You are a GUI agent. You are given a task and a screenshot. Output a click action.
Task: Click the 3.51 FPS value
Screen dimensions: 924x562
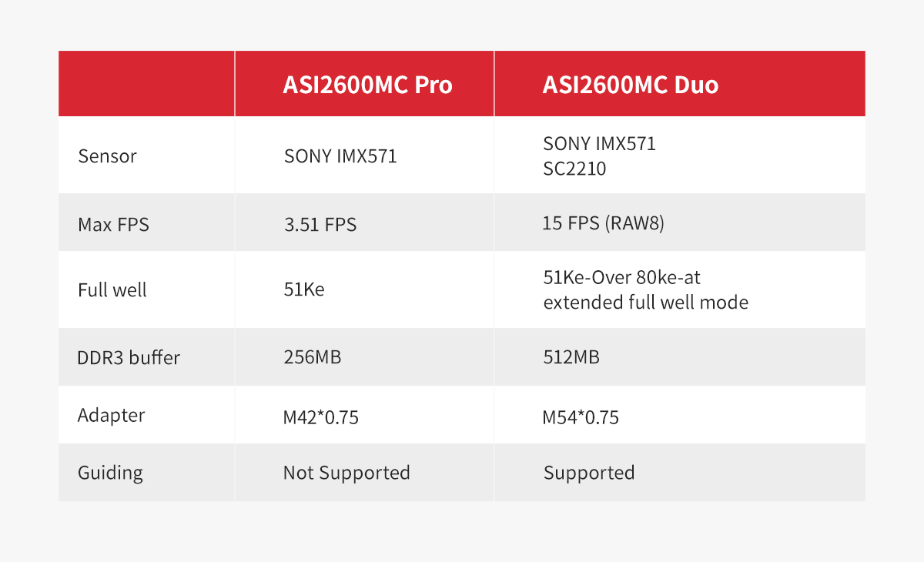pyautogui.click(x=320, y=225)
